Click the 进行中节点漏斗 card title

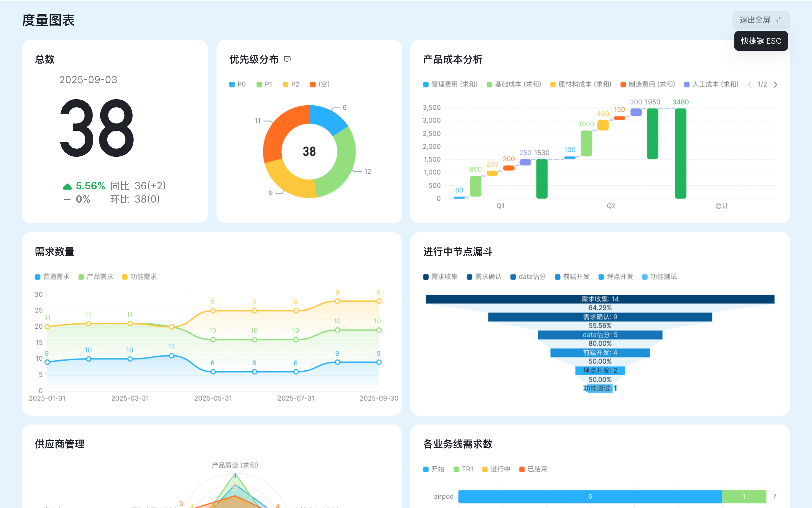point(458,252)
